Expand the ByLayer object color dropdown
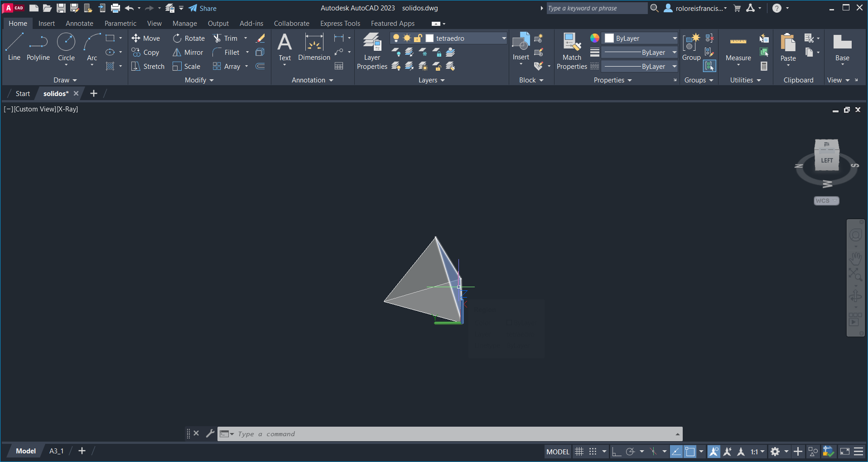868x462 pixels. click(x=674, y=38)
